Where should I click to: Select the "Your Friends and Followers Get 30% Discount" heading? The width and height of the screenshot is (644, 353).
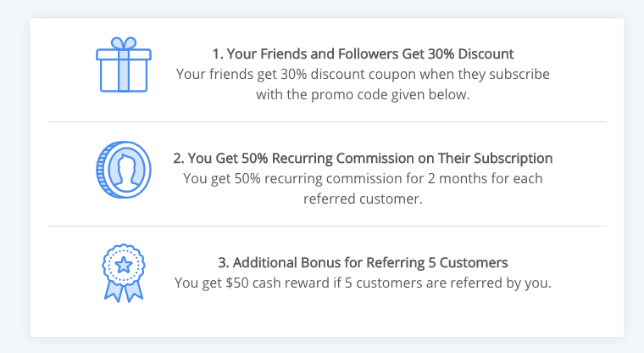pyautogui.click(x=363, y=54)
